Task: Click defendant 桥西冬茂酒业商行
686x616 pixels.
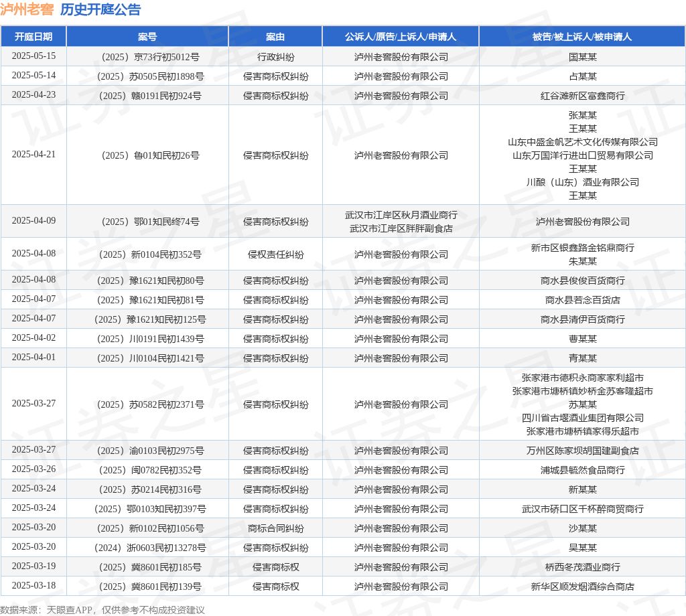Action: [x=582, y=568]
